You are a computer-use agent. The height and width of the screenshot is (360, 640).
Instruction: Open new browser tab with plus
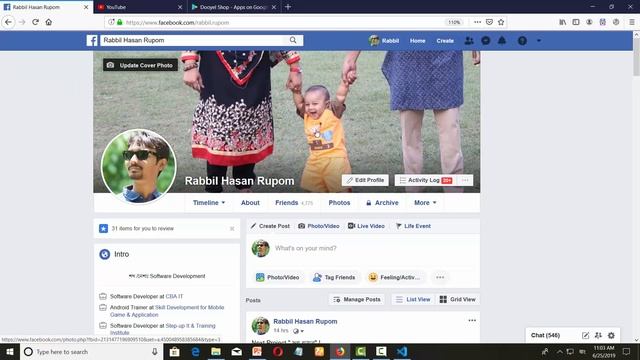pyautogui.click(x=288, y=7)
